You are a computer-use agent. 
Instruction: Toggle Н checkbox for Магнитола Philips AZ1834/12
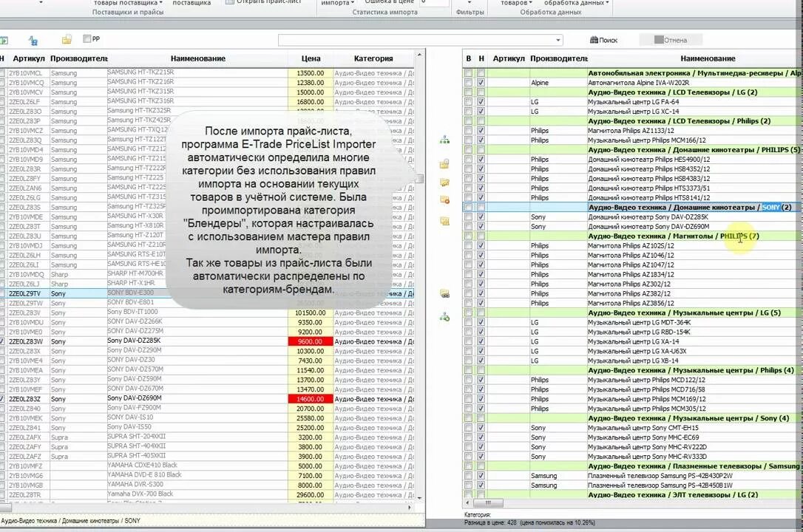(x=481, y=274)
